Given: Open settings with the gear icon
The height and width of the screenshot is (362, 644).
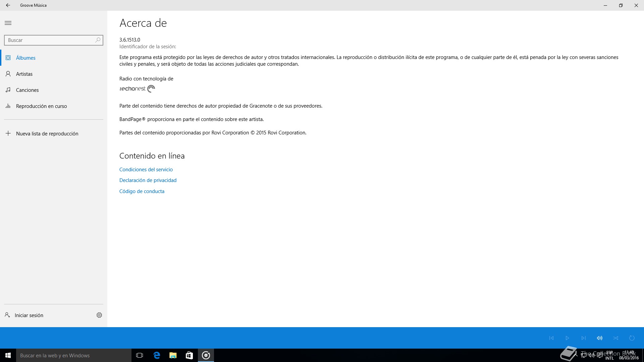Looking at the screenshot, I should pos(99,315).
